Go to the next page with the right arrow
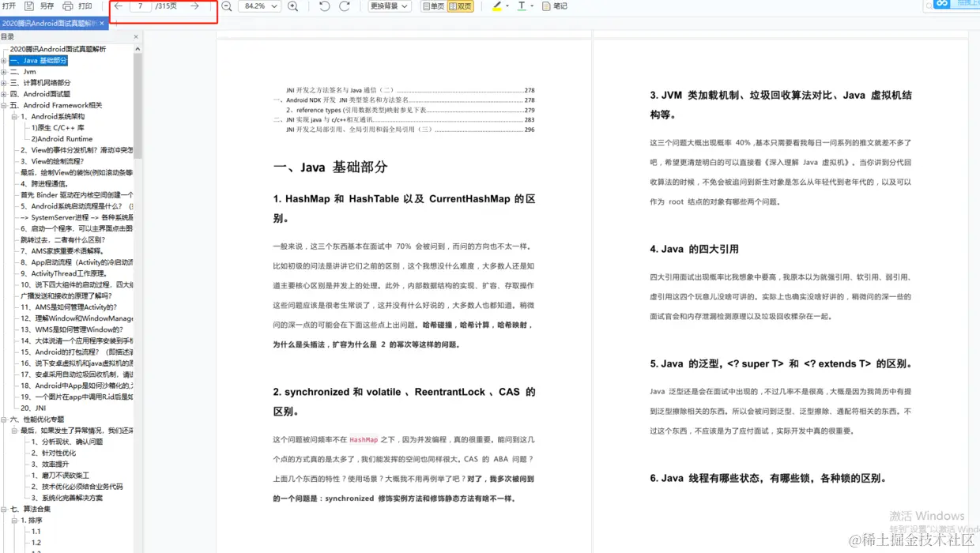980x553 pixels. pos(194,6)
